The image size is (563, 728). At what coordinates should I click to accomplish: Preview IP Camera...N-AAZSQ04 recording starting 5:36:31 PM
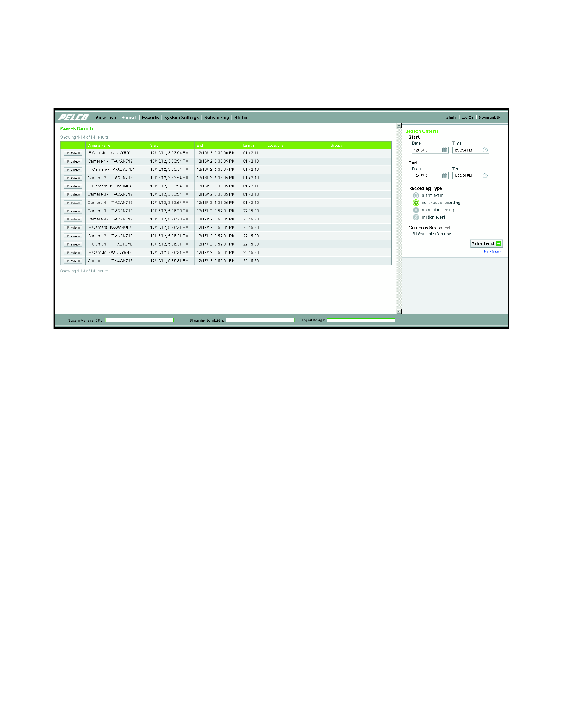[x=73, y=228]
